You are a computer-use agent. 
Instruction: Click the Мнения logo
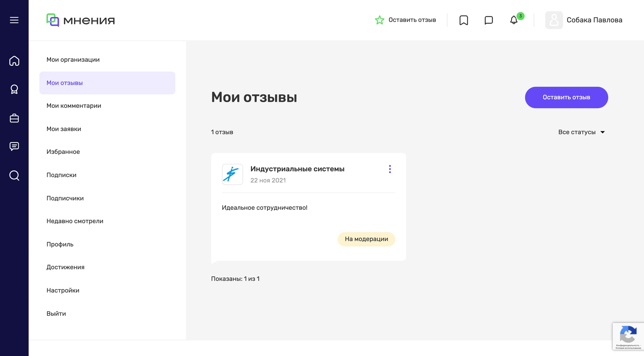(x=80, y=20)
